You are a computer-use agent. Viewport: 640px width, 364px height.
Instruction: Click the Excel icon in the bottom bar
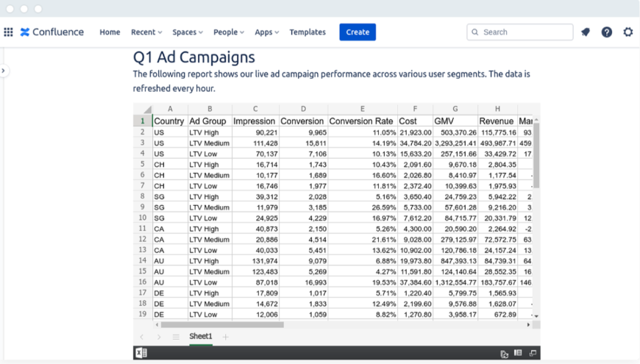coord(141,354)
